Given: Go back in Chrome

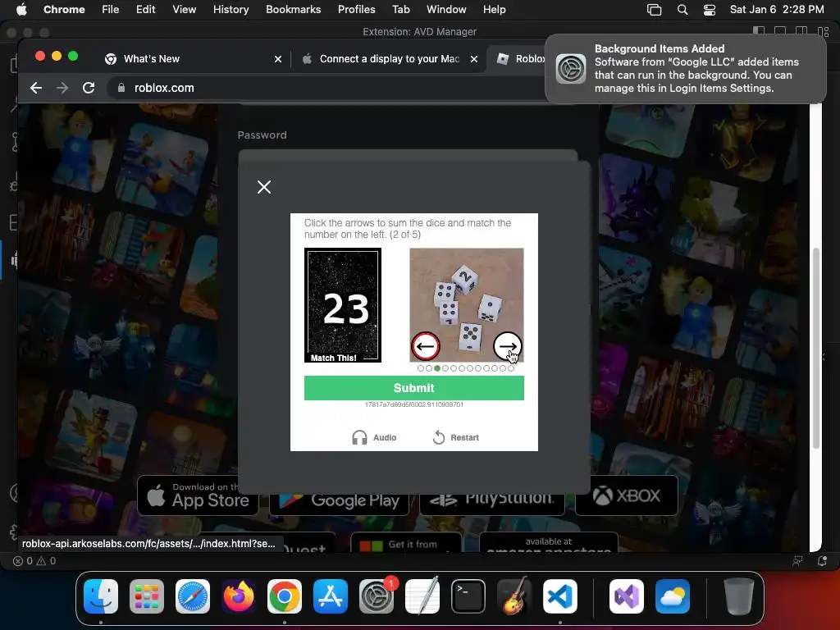Looking at the screenshot, I should 36,88.
